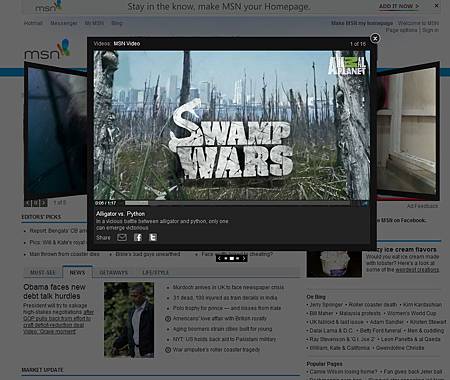Select the next video thumbnail on the right
The image size is (450, 380).
pos(408,132)
